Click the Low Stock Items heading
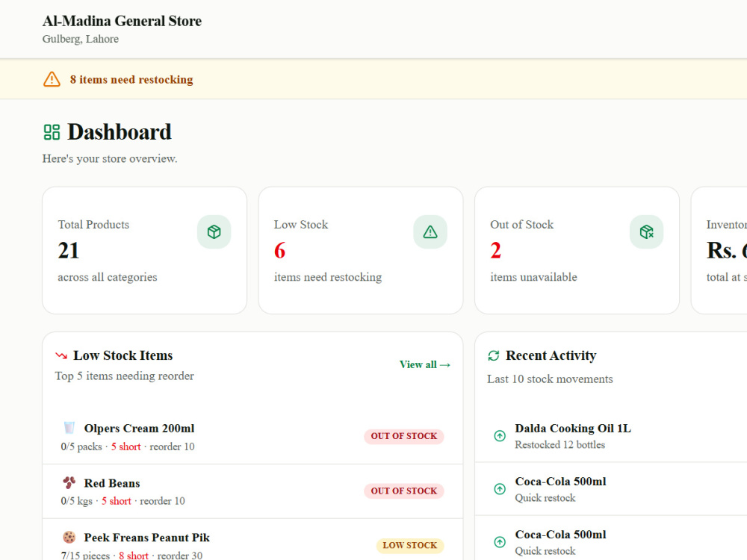Screen dimensions: 747x560 (x=123, y=355)
